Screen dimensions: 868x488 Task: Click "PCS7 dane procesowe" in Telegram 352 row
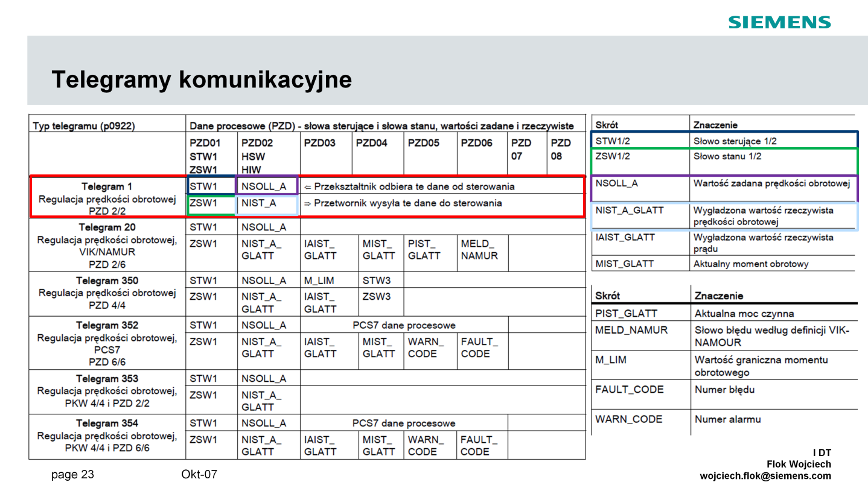point(404,325)
